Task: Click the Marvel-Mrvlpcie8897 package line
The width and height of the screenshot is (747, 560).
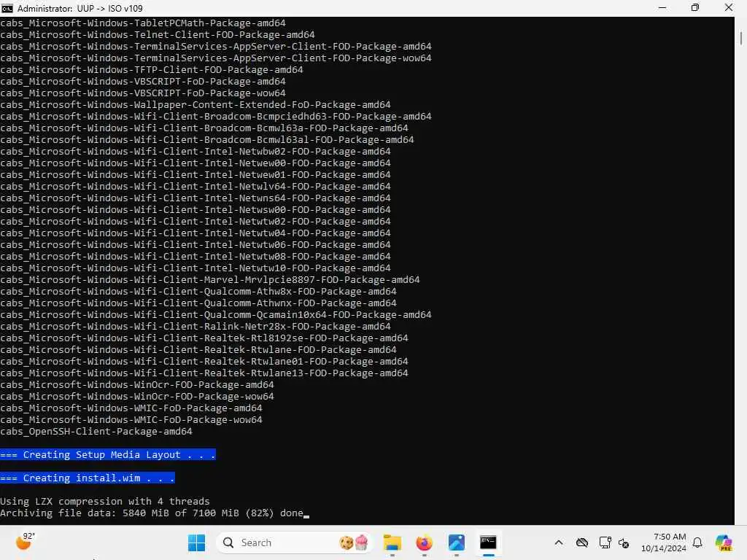Action: (210, 279)
